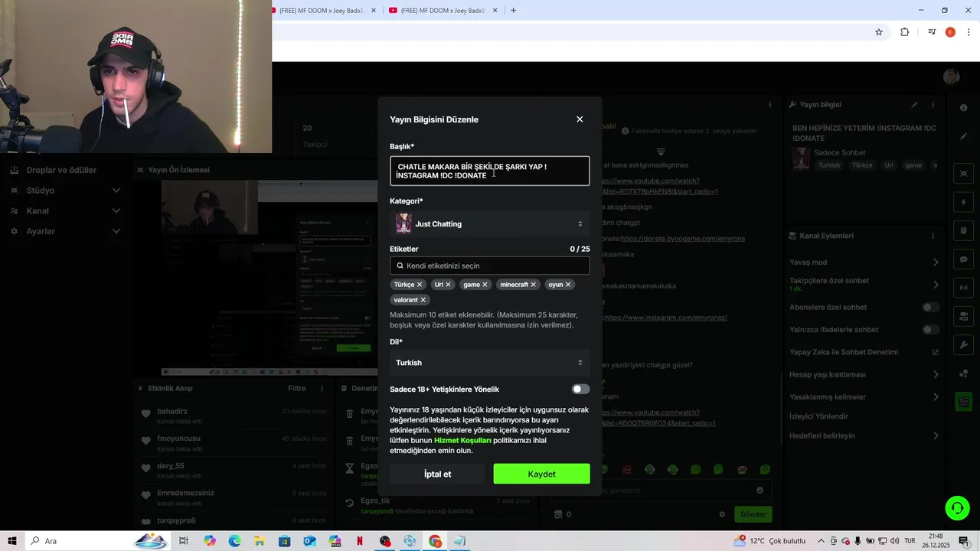
Task: Click the lightning bolt icon in right toolbar
Action: 964,203
